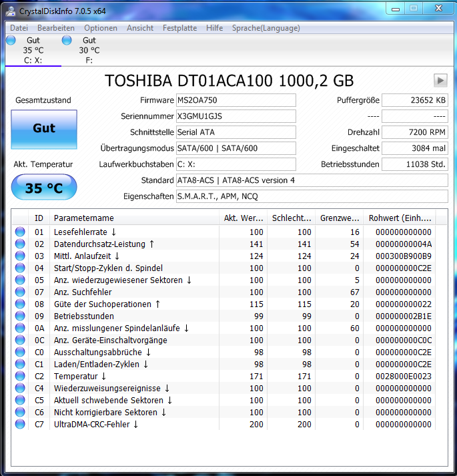Click status icon of Wiederzuweisungsereignisse row

pyautogui.click(x=20, y=389)
